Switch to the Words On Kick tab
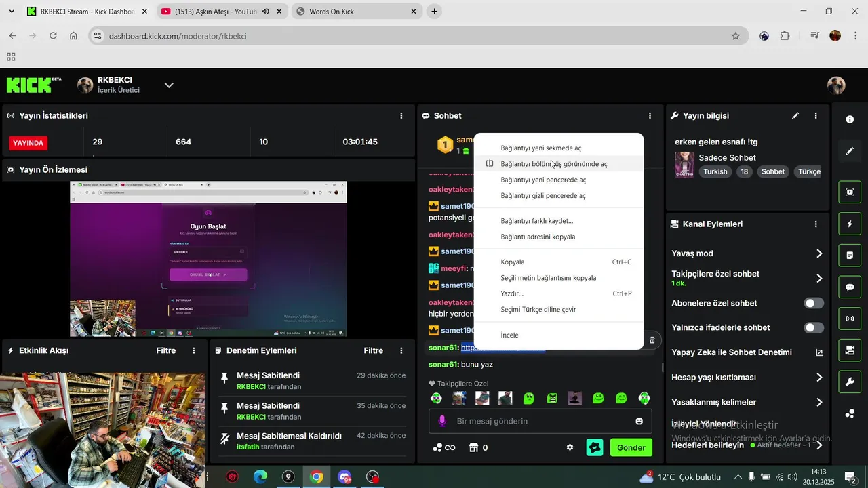 (x=356, y=12)
